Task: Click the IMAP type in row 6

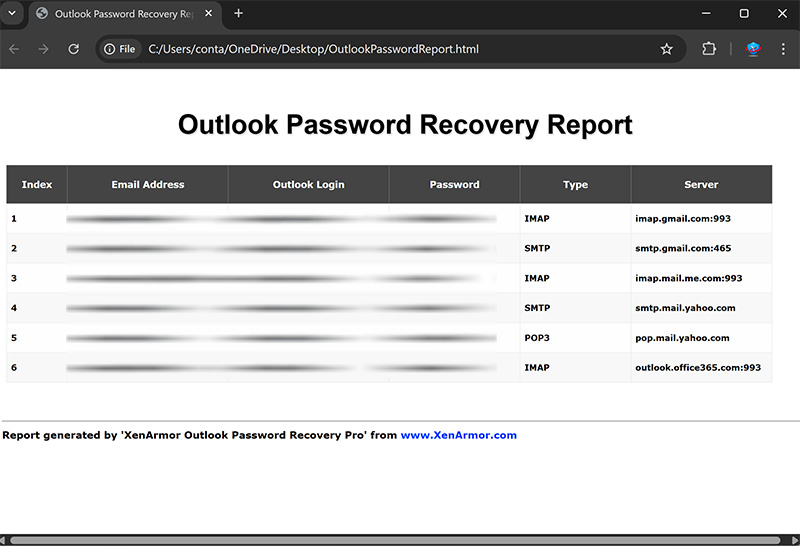Action: 576,367
